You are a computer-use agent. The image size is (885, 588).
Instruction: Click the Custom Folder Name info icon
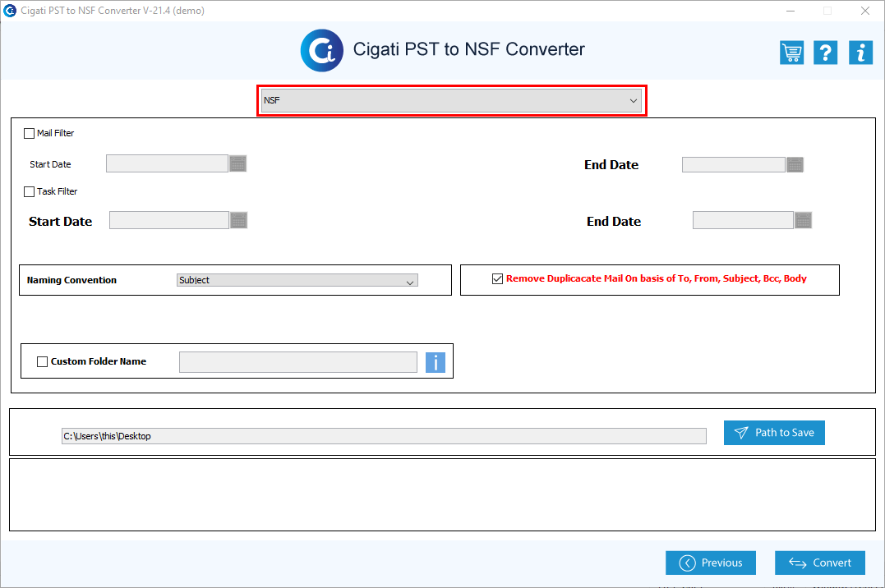tap(436, 362)
